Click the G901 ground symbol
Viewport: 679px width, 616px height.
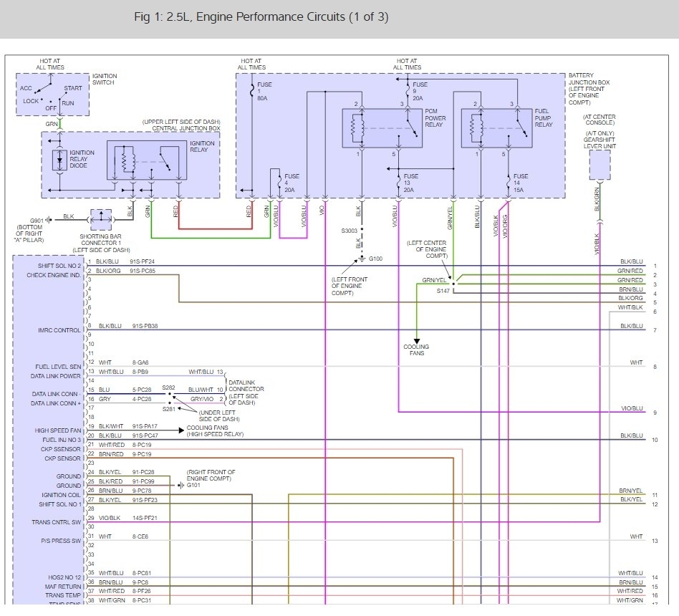[x=49, y=220]
